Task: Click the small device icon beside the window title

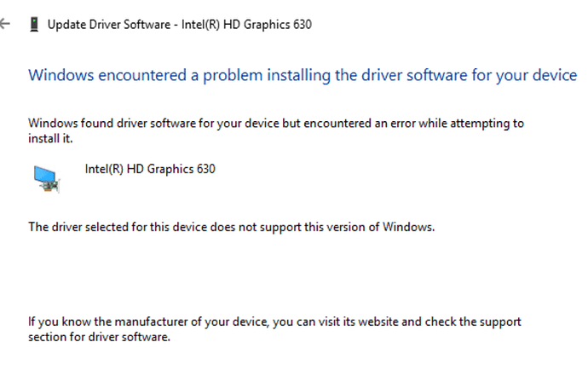Action: 33,24
